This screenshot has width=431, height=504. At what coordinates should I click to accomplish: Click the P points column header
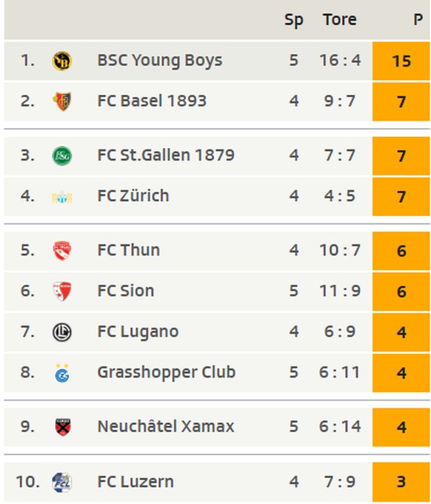click(x=418, y=19)
